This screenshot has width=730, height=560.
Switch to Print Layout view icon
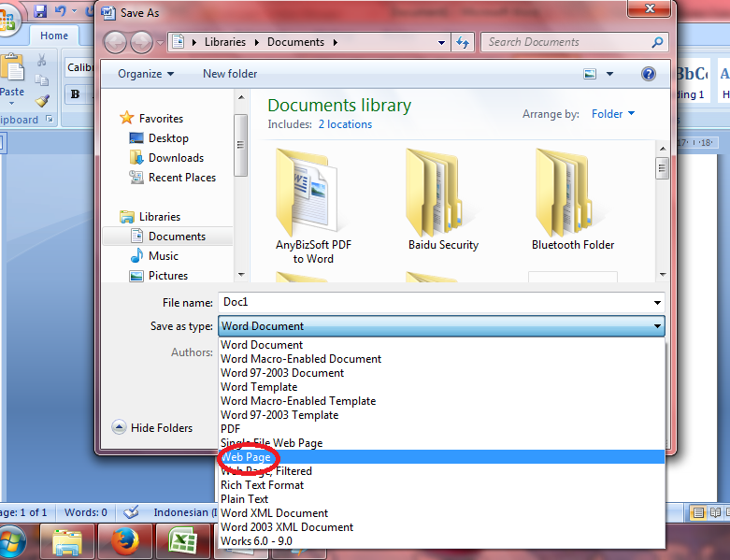(x=698, y=512)
